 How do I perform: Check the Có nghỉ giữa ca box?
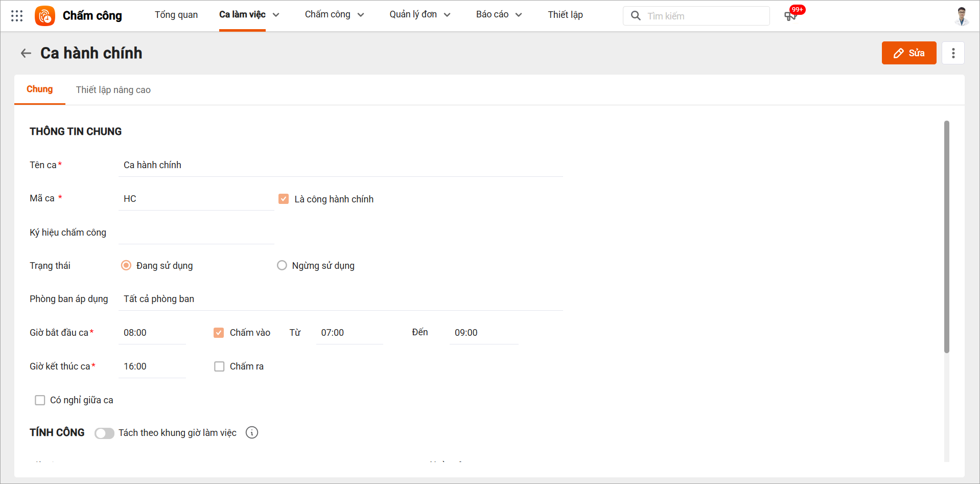coord(40,400)
